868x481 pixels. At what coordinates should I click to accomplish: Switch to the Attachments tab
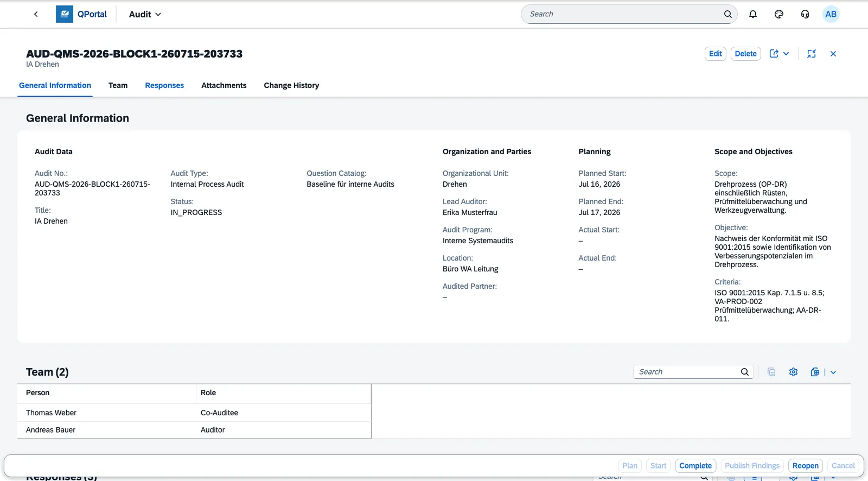[224, 85]
